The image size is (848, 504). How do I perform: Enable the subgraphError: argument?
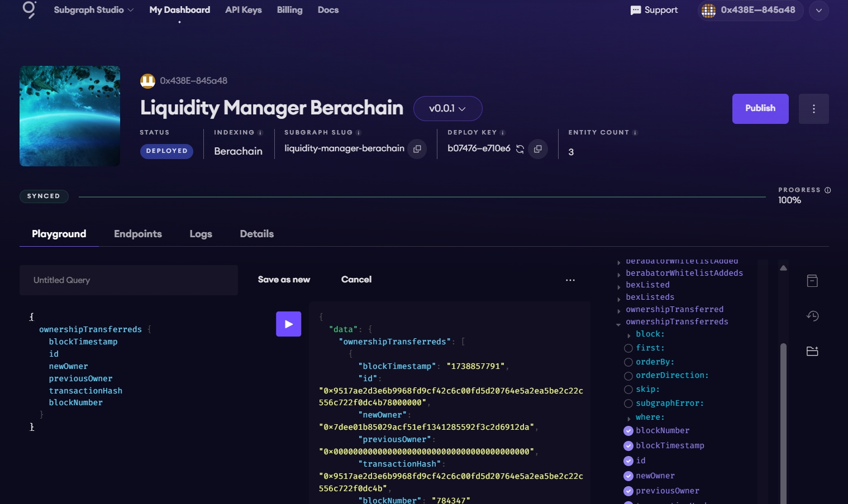pyautogui.click(x=628, y=404)
